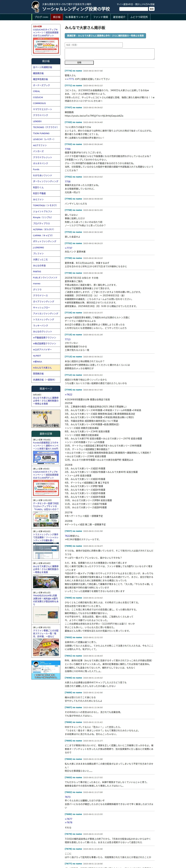Open LEVECHY（レベチー） board link
This screenshot has height=868, width=186.
click(46, 139)
